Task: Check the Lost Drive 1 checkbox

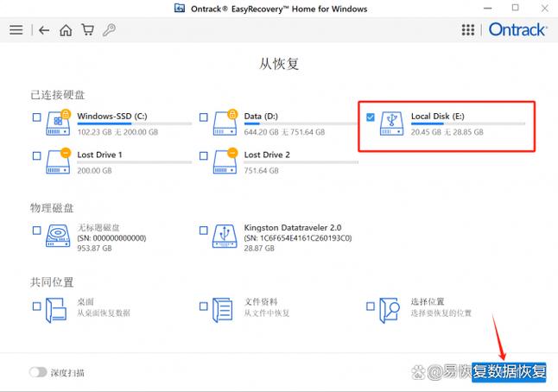Action: click(x=36, y=155)
